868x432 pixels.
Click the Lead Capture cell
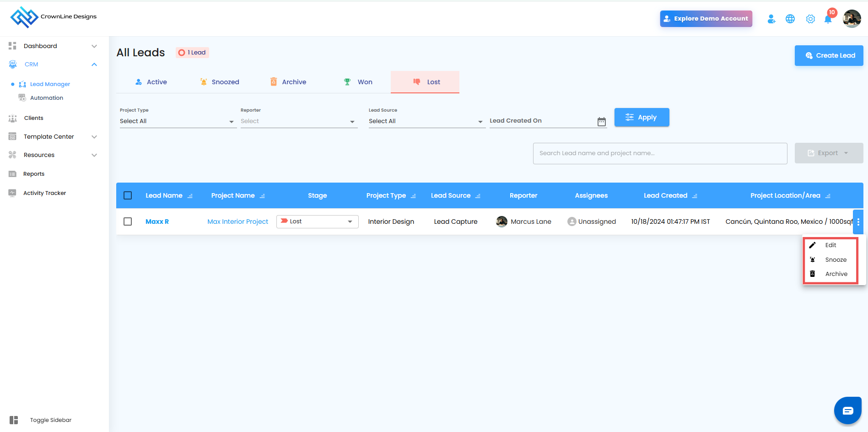coord(456,221)
